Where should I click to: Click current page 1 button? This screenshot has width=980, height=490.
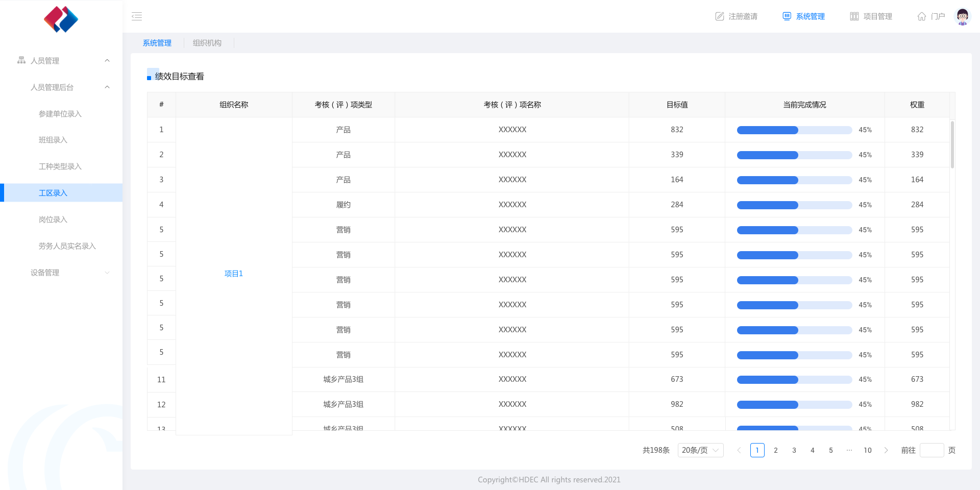[x=757, y=450]
